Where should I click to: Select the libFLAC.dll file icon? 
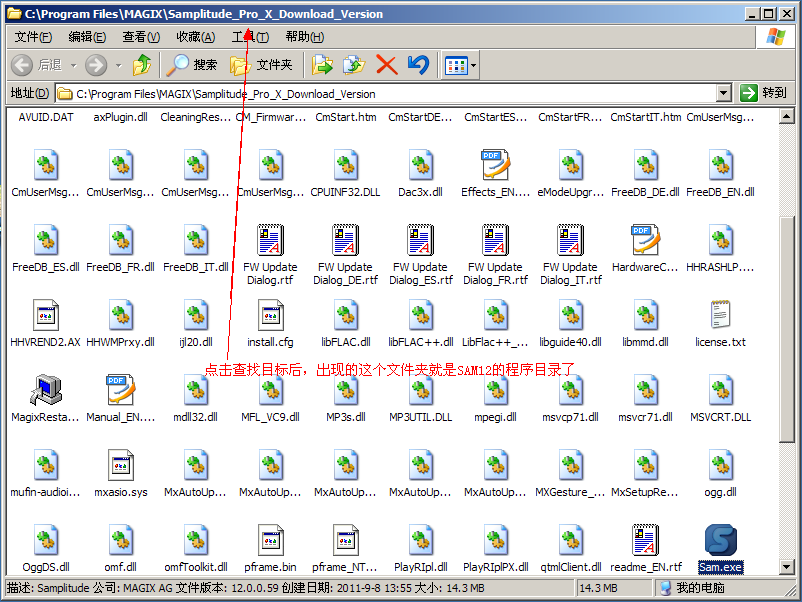345,315
